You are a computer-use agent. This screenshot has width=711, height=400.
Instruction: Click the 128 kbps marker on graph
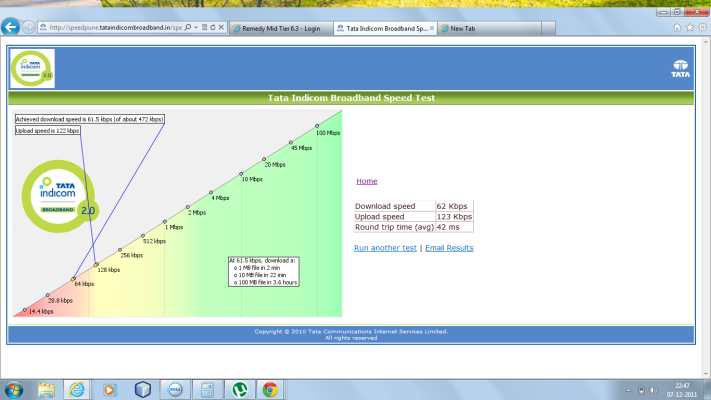coord(96,265)
